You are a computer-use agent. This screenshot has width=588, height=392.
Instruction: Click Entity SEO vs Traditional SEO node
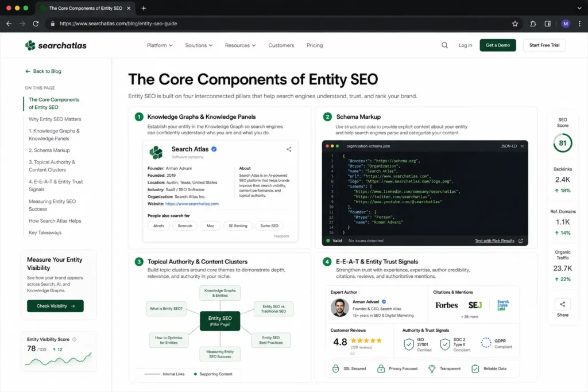[x=274, y=309]
